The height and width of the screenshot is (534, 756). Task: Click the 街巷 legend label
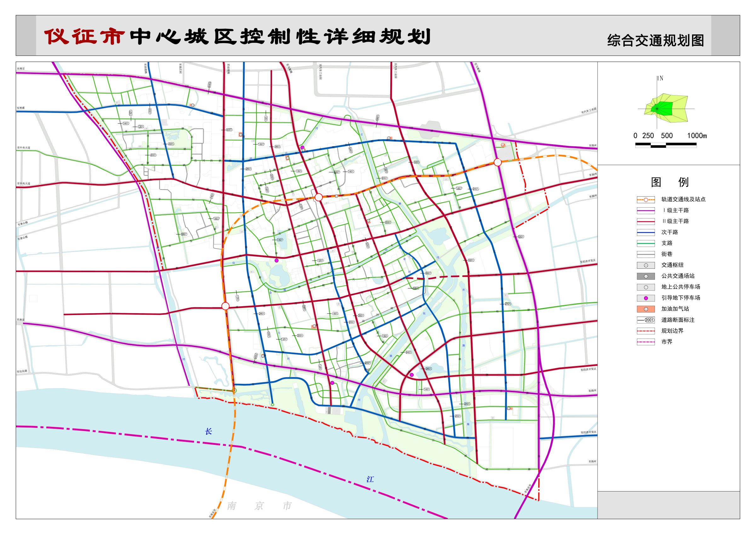click(667, 254)
